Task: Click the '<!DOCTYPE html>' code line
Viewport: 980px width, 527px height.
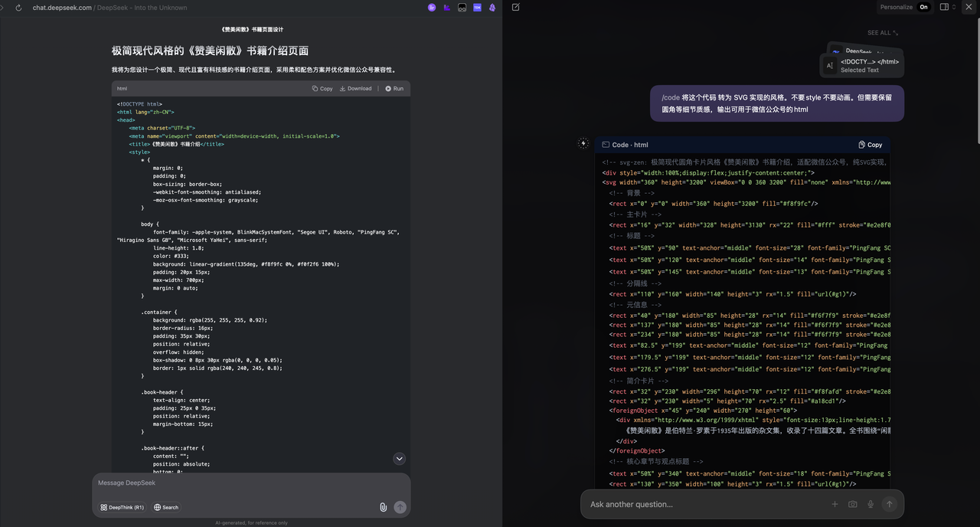Action: click(x=139, y=103)
